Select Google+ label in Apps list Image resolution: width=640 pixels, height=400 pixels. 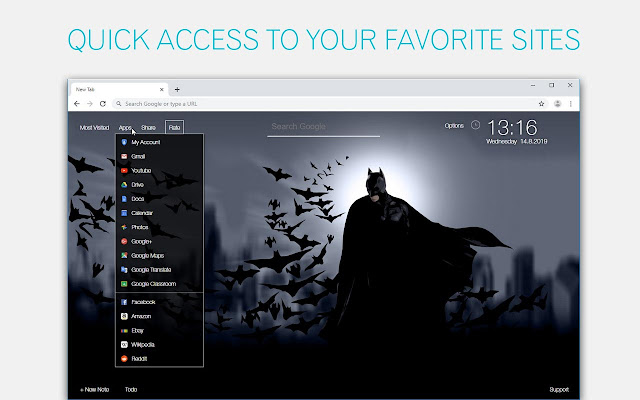point(141,242)
